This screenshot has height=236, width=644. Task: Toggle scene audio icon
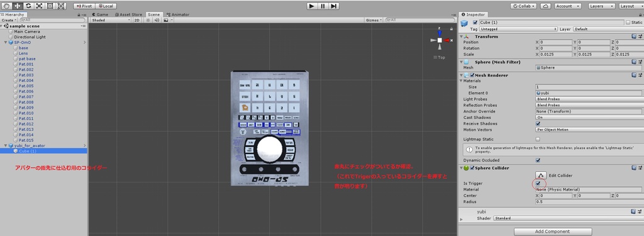[157, 20]
